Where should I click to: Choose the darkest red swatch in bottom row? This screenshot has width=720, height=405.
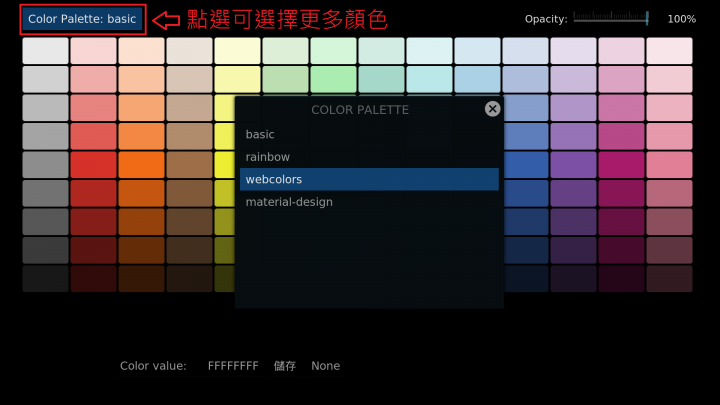click(93, 278)
